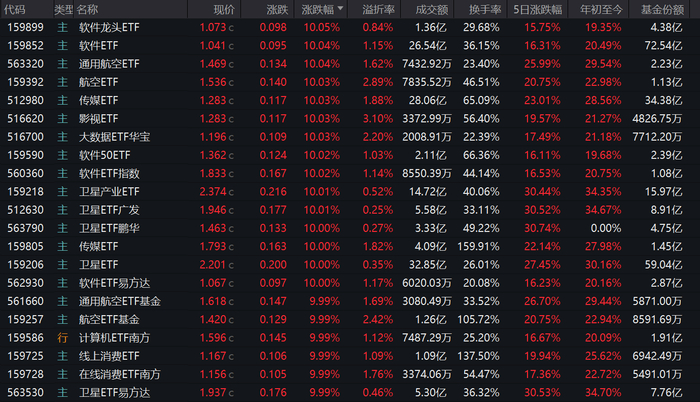Click the 主 type icon for 软件龙头ETF

(62, 27)
